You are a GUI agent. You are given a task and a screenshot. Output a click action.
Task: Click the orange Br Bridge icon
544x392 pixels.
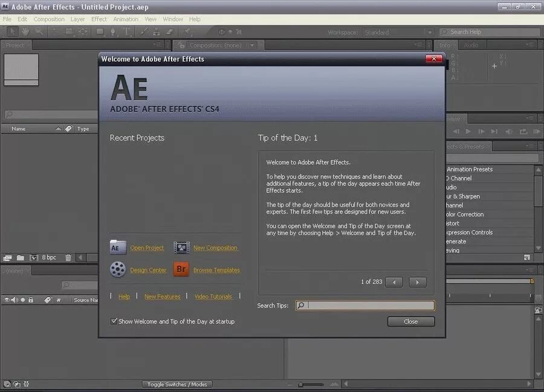pyautogui.click(x=181, y=269)
